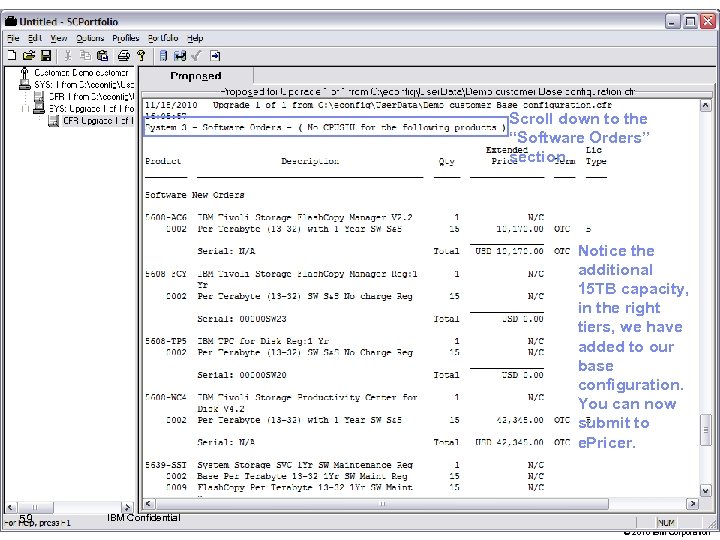The width and height of the screenshot is (720, 540).
Task: Open the Profiles menu
Action: click(125, 38)
